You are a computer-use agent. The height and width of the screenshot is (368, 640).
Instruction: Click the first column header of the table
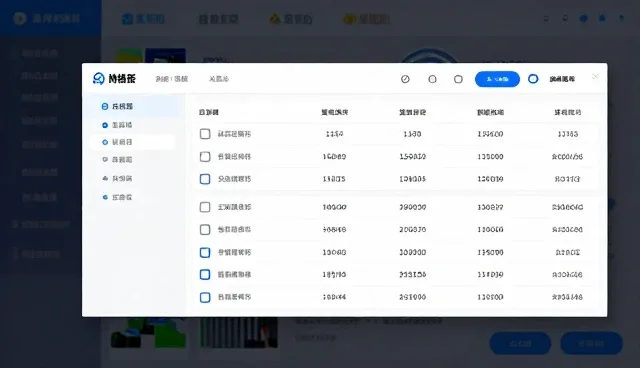(209, 112)
